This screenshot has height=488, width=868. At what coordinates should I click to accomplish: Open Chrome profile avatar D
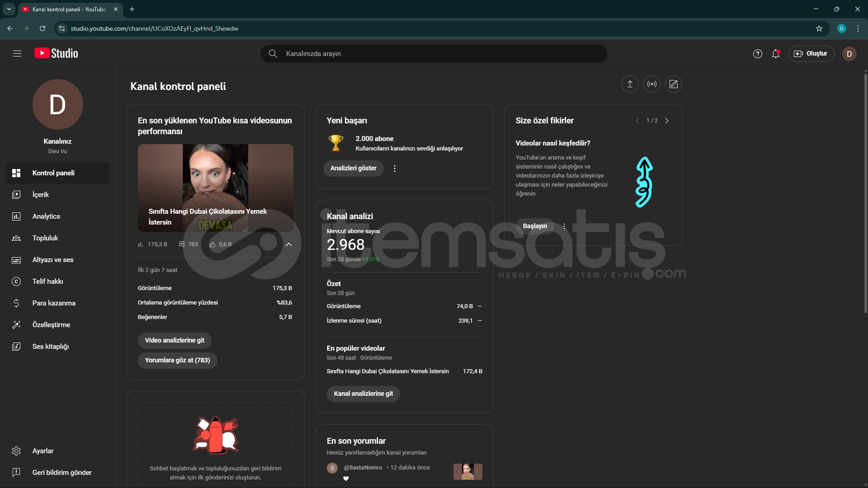tap(841, 28)
